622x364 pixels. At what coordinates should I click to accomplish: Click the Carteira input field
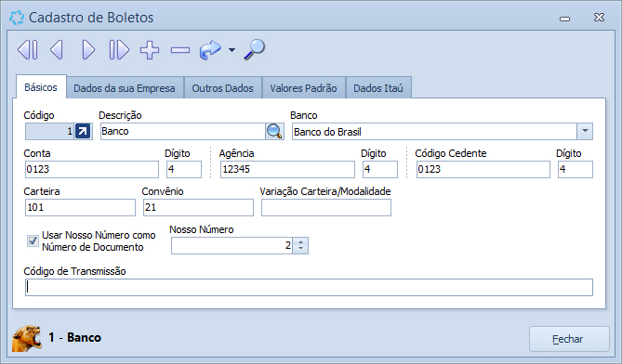click(x=80, y=207)
